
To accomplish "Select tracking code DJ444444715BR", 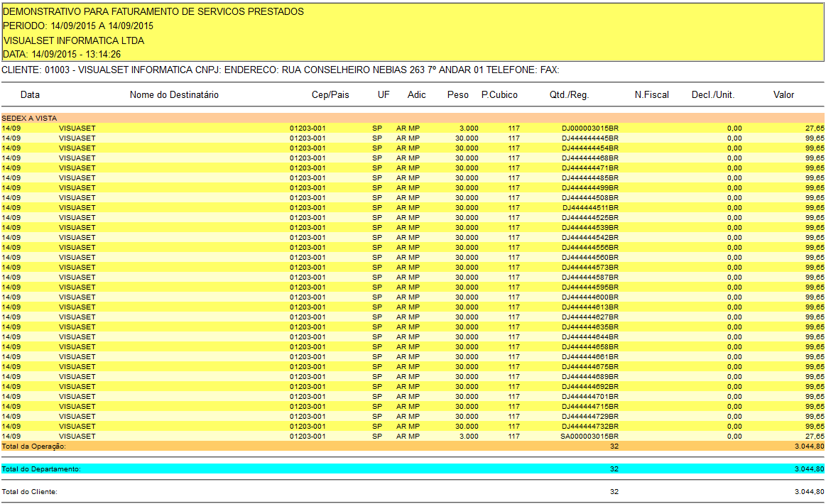I will pos(590,407).
